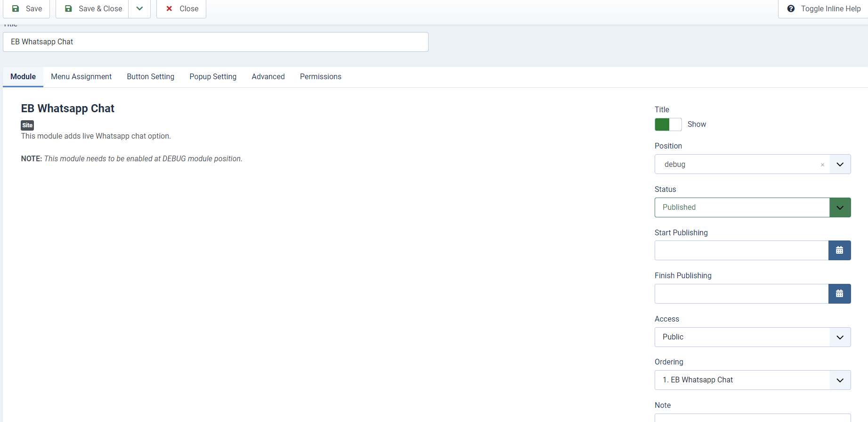The image size is (868, 422).
Task: Click Toggle Inline Help button
Action: pyautogui.click(x=823, y=9)
